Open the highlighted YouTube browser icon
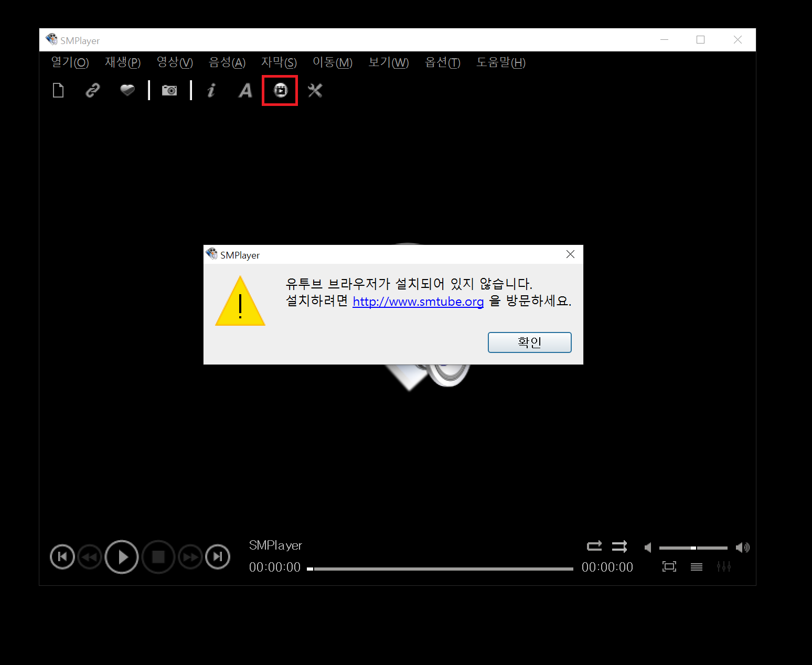Viewport: 812px width, 665px height. pyautogui.click(x=280, y=90)
